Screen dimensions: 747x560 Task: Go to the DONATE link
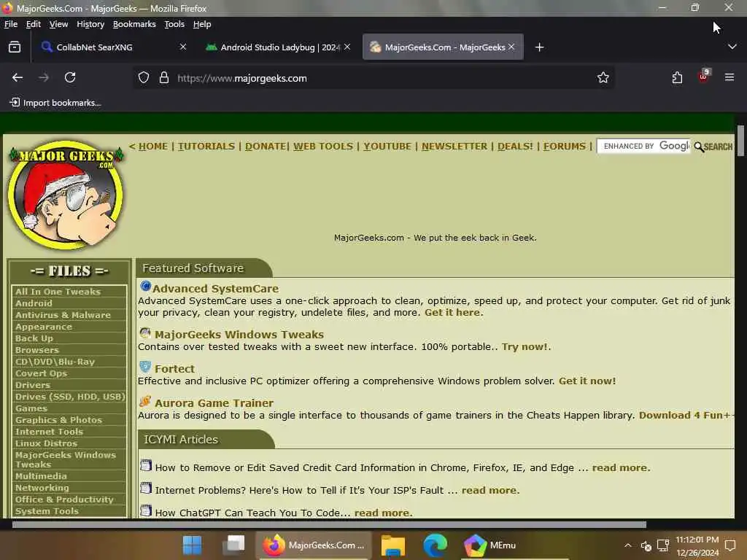266,146
